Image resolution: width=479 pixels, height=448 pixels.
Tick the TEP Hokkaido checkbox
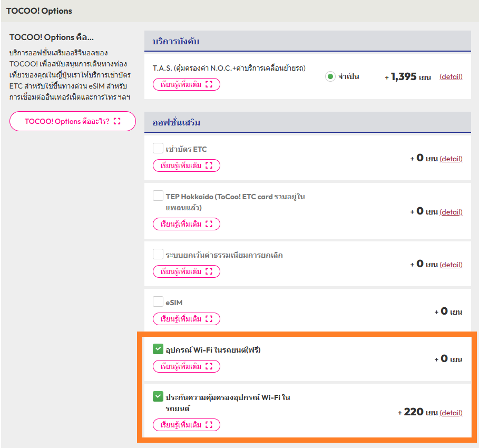[x=158, y=196]
